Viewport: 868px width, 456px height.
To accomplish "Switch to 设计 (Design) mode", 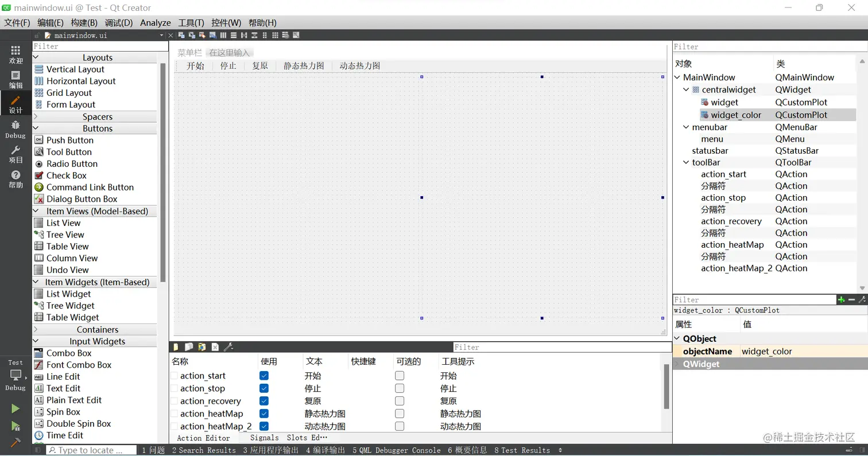I will click(16, 104).
